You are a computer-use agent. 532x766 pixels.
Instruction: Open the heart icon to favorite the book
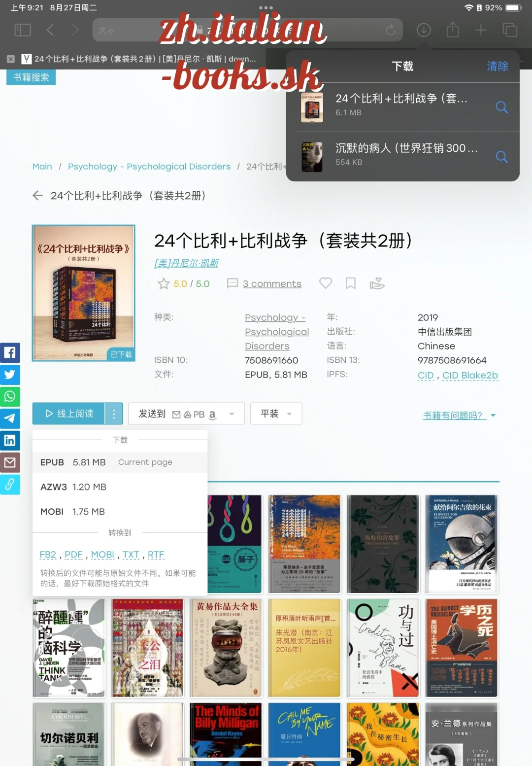coord(326,283)
